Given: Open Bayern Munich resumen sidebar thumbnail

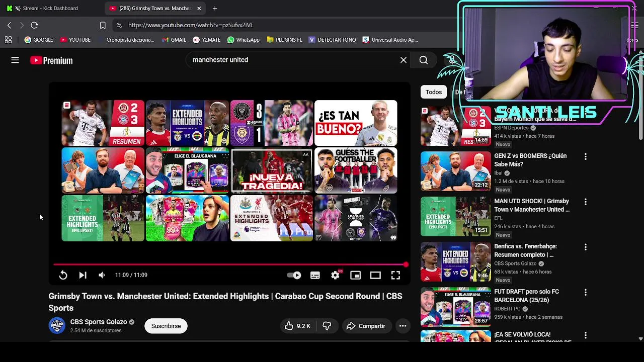Looking at the screenshot, I should click(455, 126).
